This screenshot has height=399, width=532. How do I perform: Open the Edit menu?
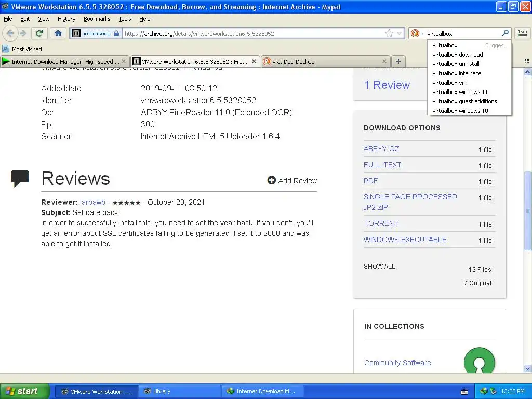pos(25,19)
